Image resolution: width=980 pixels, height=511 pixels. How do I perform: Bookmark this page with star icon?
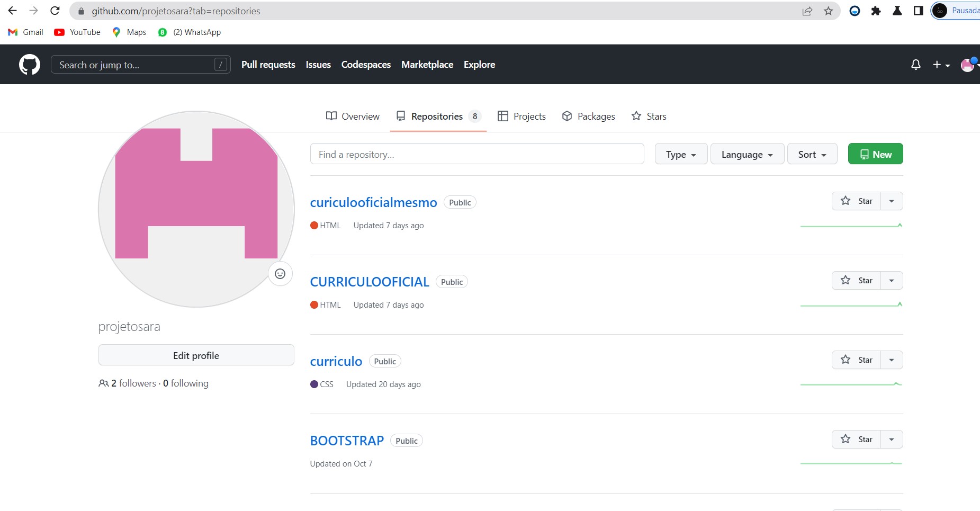(x=829, y=11)
